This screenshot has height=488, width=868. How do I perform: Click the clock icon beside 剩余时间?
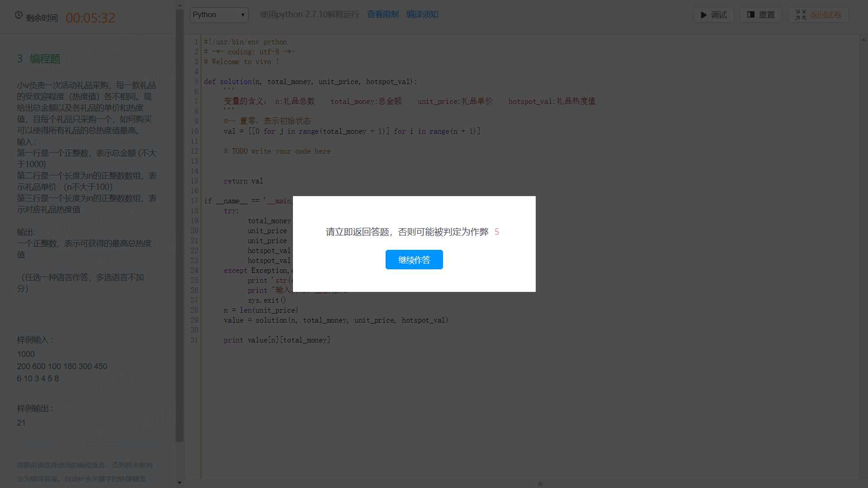[19, 15]
